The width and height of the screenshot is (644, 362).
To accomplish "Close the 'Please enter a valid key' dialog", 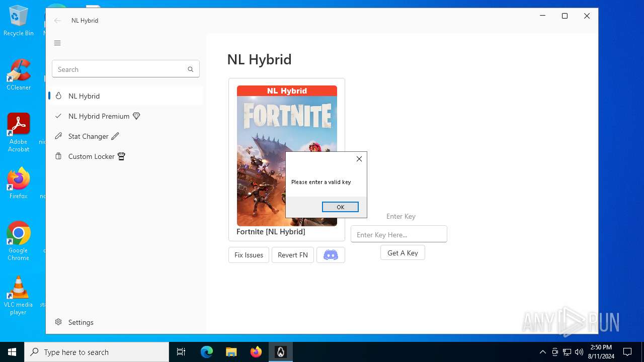I will pyautogui.click(x=359, y=159).
